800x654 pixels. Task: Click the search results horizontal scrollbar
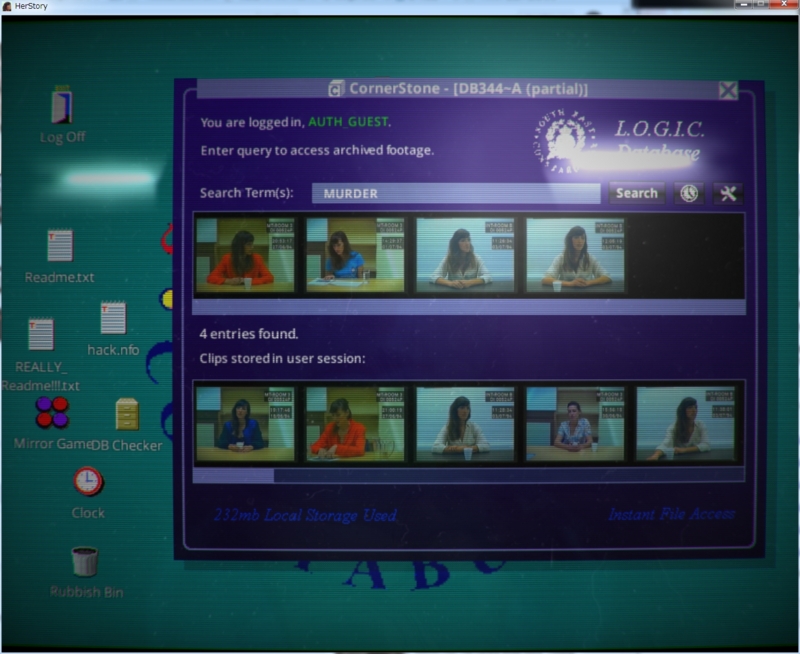469,307
